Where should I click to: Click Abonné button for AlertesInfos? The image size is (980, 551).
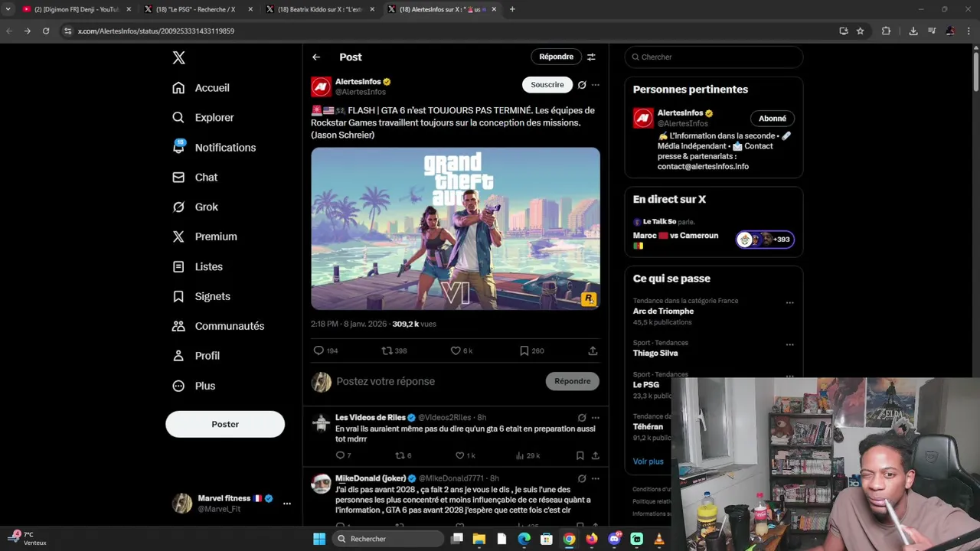(x=773, y=119)
